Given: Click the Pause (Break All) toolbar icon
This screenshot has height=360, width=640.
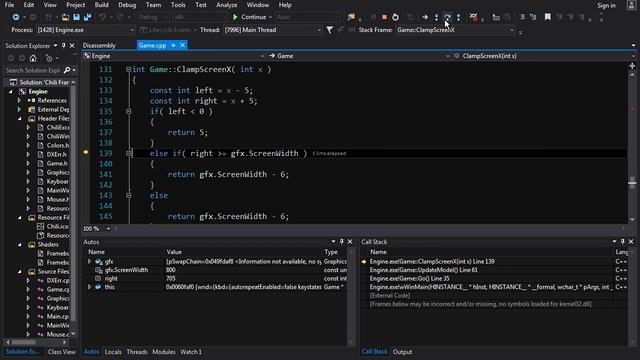Looking at the screenshot, I should [373, 17].
